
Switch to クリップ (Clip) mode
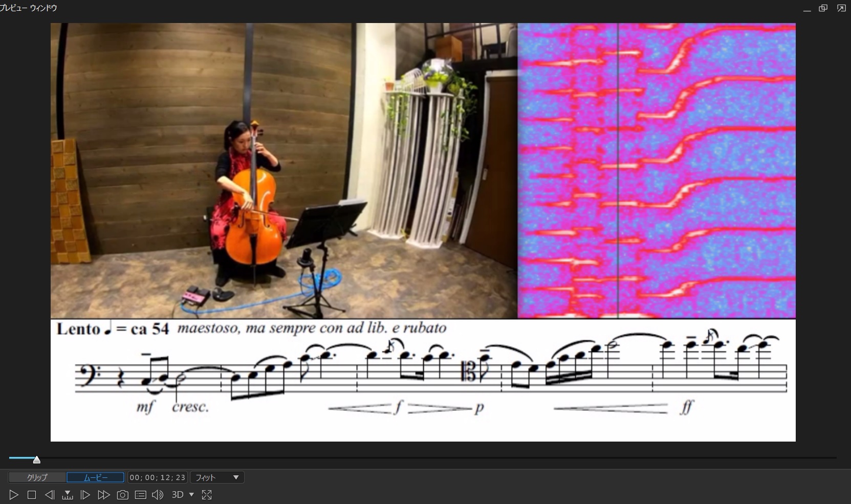click(x=37, y=477)
